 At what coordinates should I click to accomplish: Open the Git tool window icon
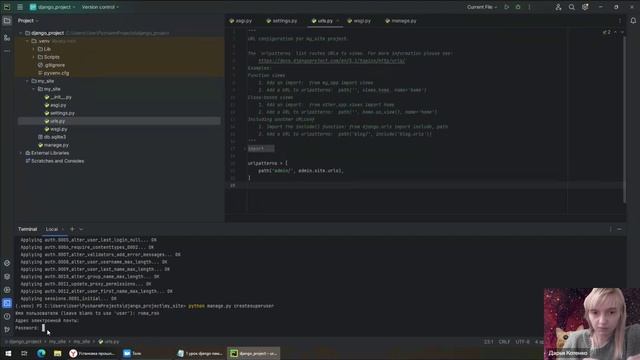(7, 329)
